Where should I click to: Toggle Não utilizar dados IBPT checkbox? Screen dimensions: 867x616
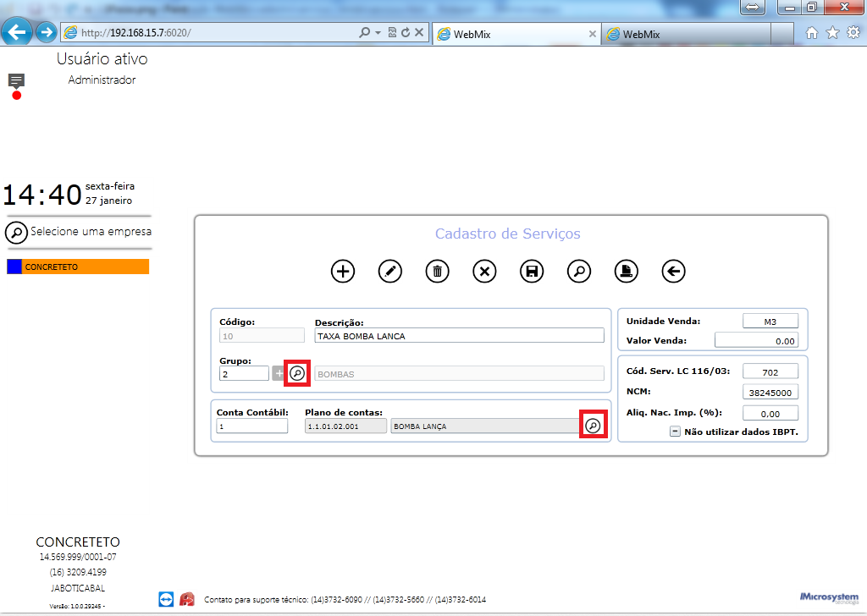pyautogui.click(x=675, y=432)
